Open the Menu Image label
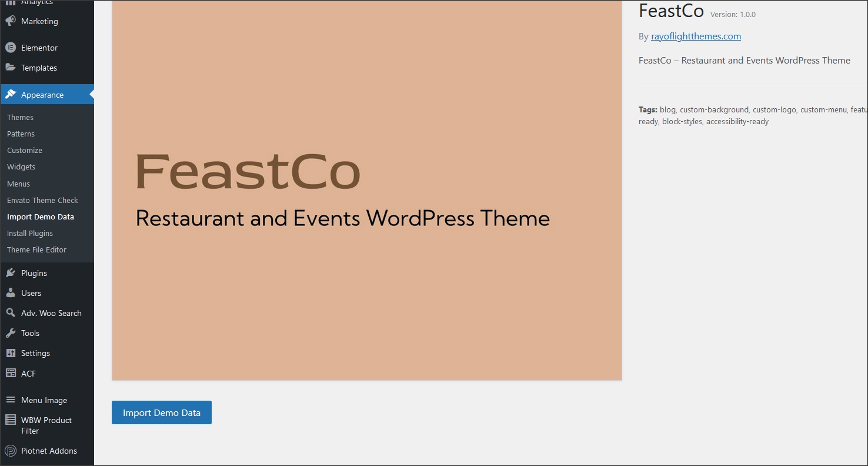The width and height of the screenshot is (868, 466). (x=44, y=400)
